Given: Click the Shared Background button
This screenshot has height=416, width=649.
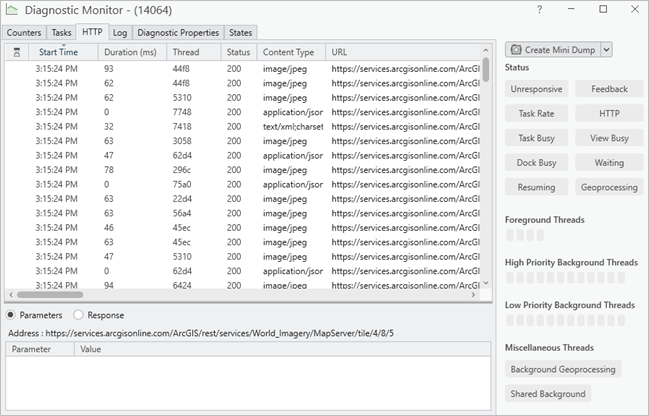Looking at the screenshot, I should pos(548,394).
